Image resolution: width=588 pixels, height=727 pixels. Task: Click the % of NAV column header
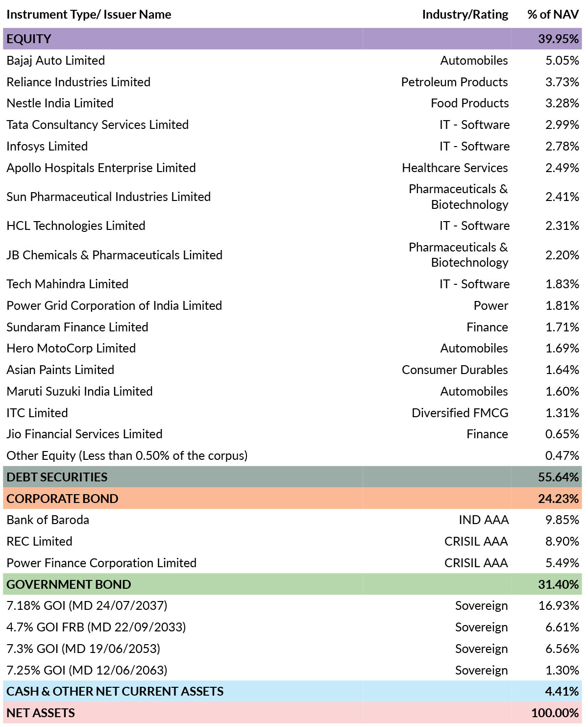[x=553, y=15]
